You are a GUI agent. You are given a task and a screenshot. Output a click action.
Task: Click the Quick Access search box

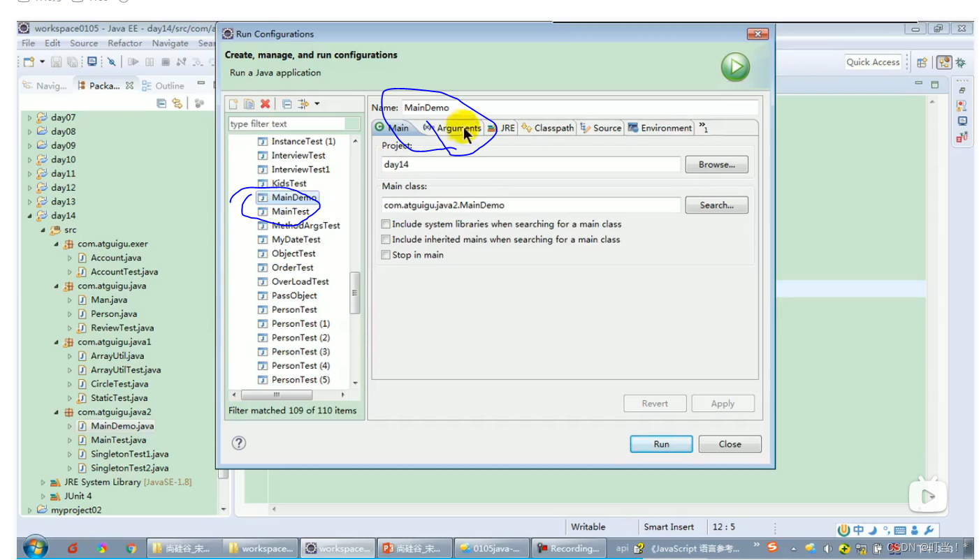tap(873, 62)
